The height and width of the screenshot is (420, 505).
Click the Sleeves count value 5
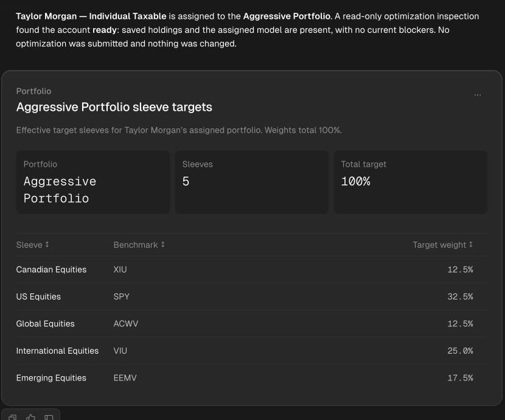tap(186, 181)
